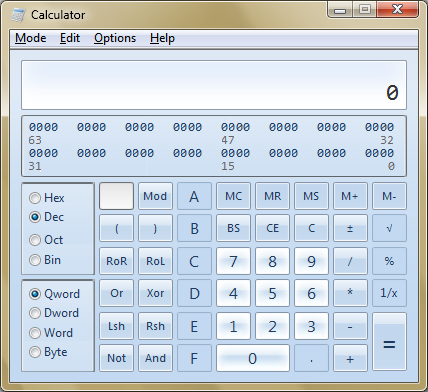Screen dimensions: 428x392
Task: Click the CE clear entry button
Action: (x=272, y=228)
